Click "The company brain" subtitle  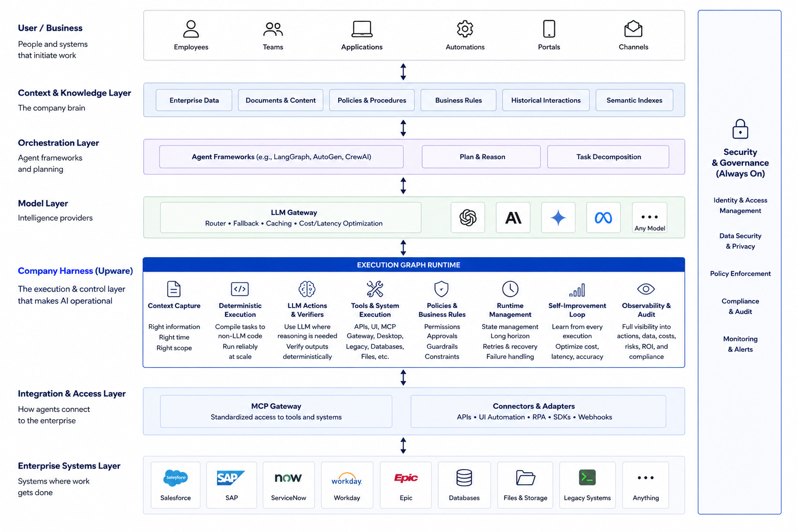tap(51, 108)
